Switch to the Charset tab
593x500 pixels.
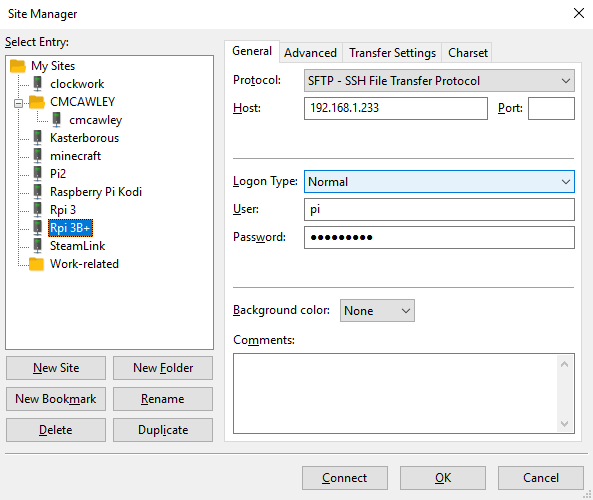point(467,53)
